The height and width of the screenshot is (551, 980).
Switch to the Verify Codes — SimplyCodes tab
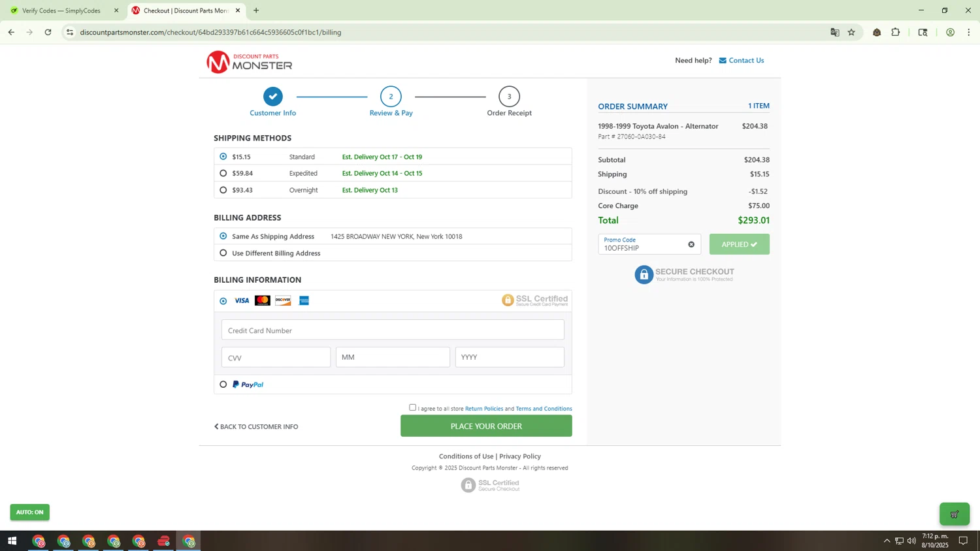click(x=61, y=10)
